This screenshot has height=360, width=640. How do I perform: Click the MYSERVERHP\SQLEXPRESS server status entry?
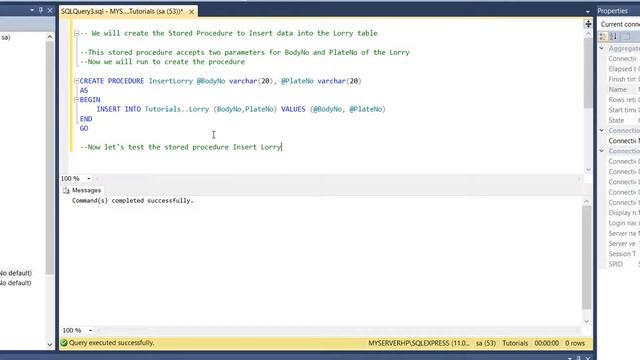(x=419, y=343)
